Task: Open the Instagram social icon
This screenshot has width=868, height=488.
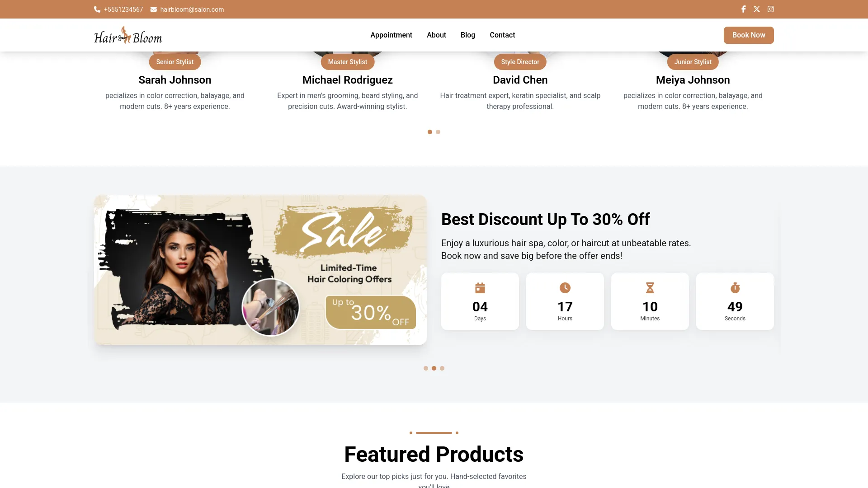Action: click(771, 9)
